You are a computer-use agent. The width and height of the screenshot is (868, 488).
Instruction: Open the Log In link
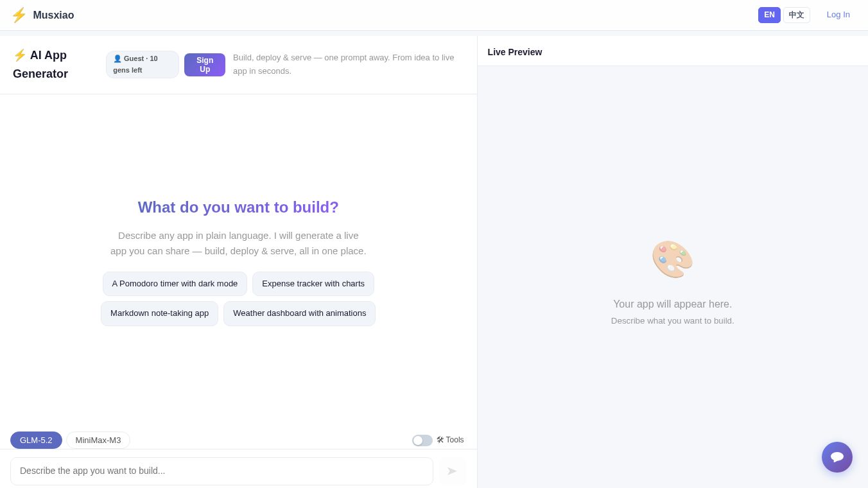(838, 15)
